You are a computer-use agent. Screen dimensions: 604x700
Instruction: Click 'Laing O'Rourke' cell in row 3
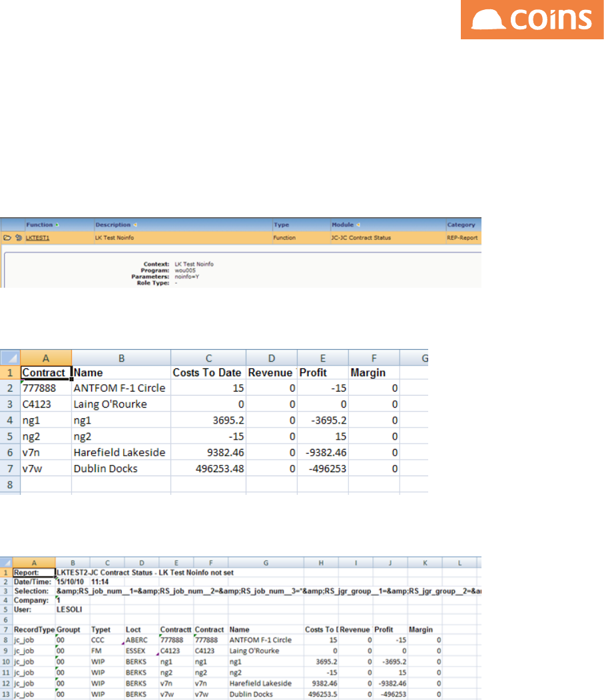tap(121, 404)
